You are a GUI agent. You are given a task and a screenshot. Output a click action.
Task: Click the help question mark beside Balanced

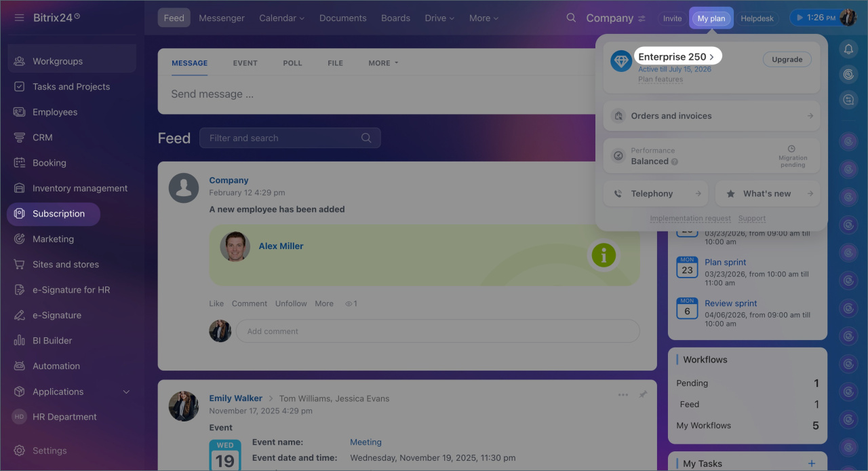tap(675, 162)
